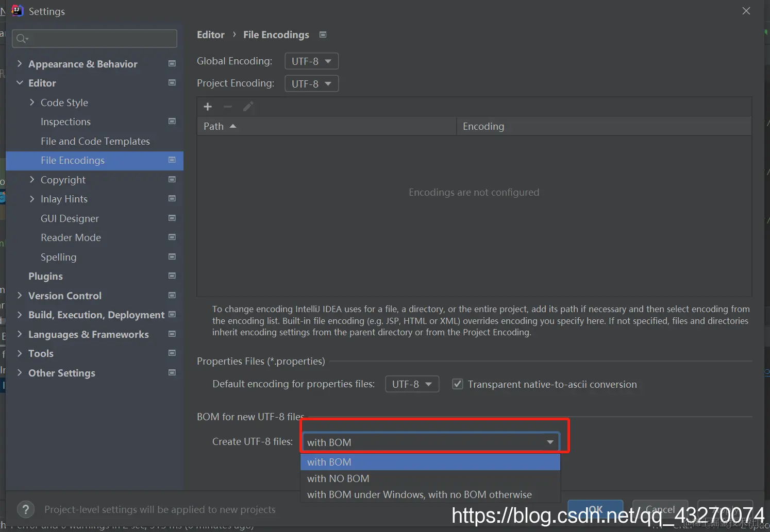Click the edit pencil icon
Screen dimensions: 770x532
pyautogui.click(x=248, y=107)
